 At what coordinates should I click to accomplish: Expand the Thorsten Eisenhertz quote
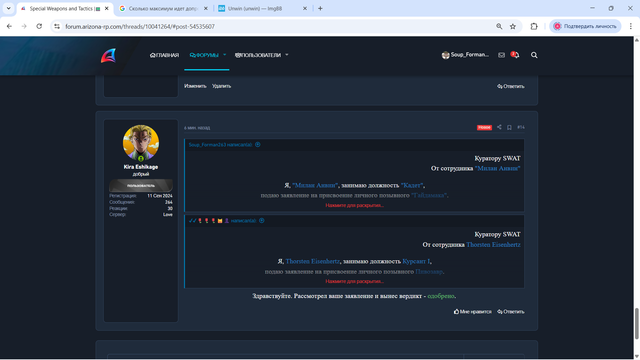click(354, 281)
